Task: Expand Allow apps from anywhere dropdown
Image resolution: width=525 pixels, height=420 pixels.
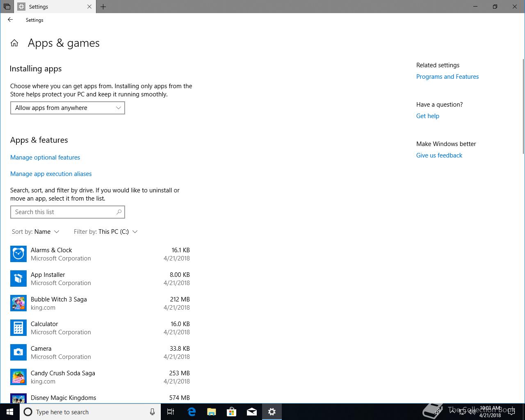Action: coord(68,108)
